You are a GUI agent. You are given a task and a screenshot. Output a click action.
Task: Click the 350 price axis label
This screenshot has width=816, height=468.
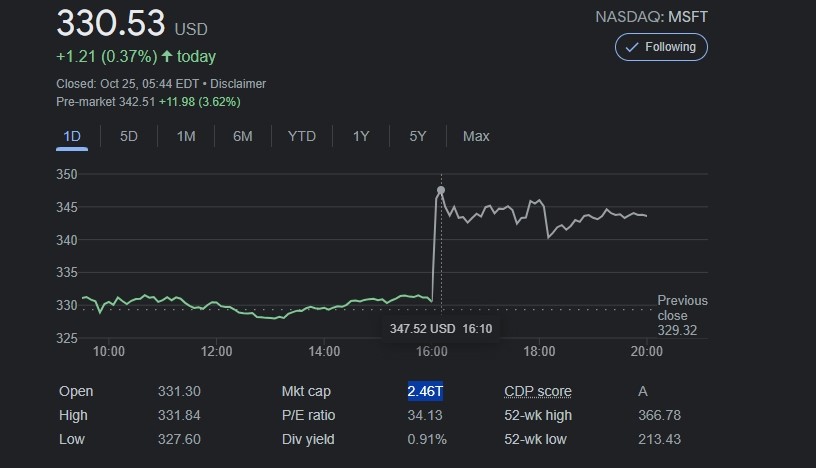pyautogui.click(x=67, y=174)
